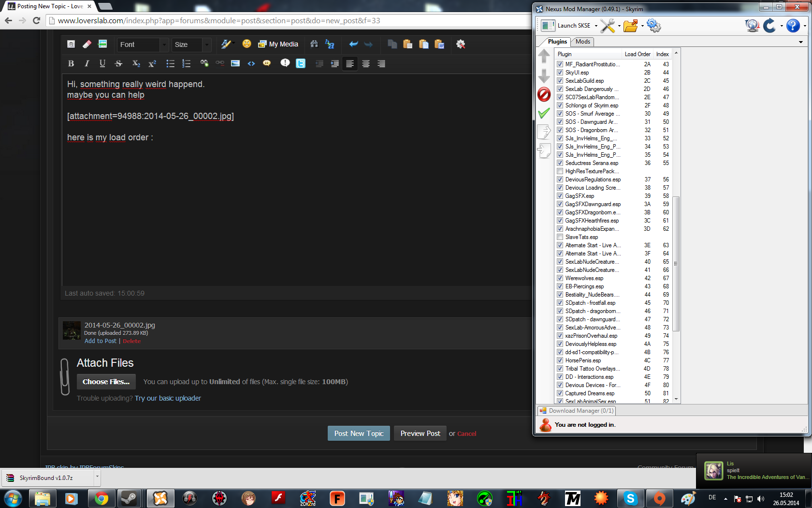Click the plugin list vertical scrollbar

[x=676, y=264]
